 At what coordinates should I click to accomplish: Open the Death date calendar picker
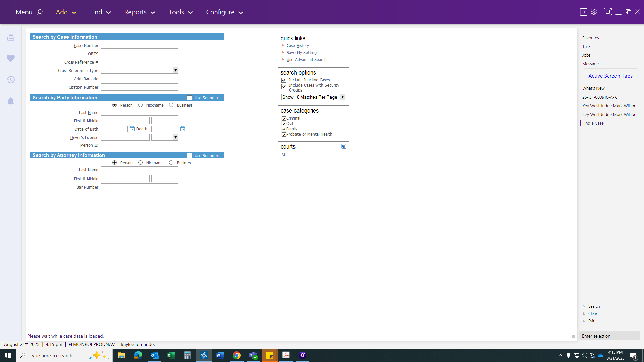click(183, 129)
